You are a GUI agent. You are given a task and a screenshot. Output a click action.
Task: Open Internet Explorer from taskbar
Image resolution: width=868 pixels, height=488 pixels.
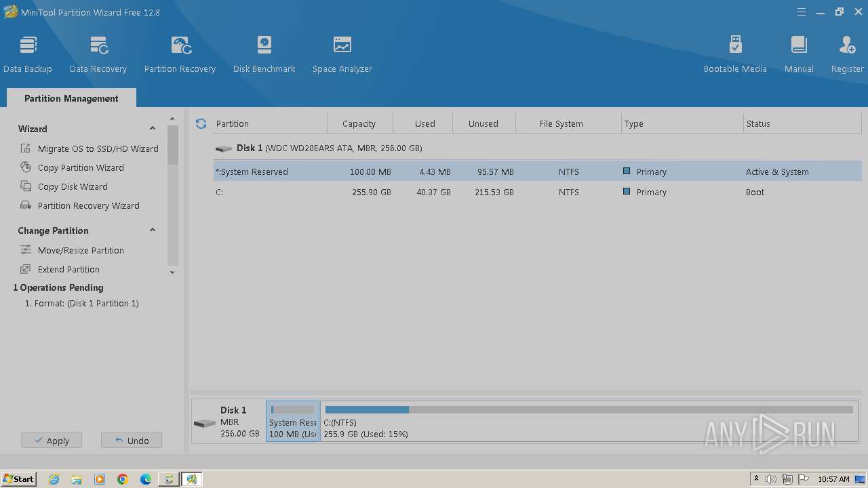click(54, 479)
